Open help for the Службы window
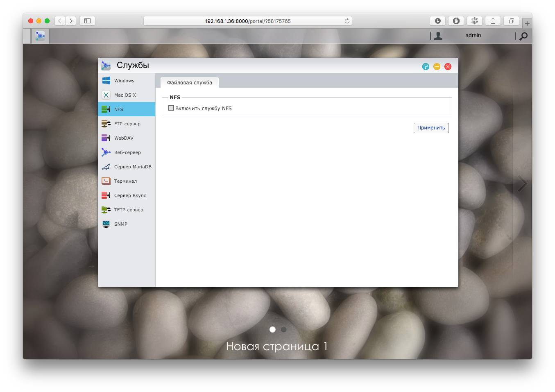 pos(426,66)
